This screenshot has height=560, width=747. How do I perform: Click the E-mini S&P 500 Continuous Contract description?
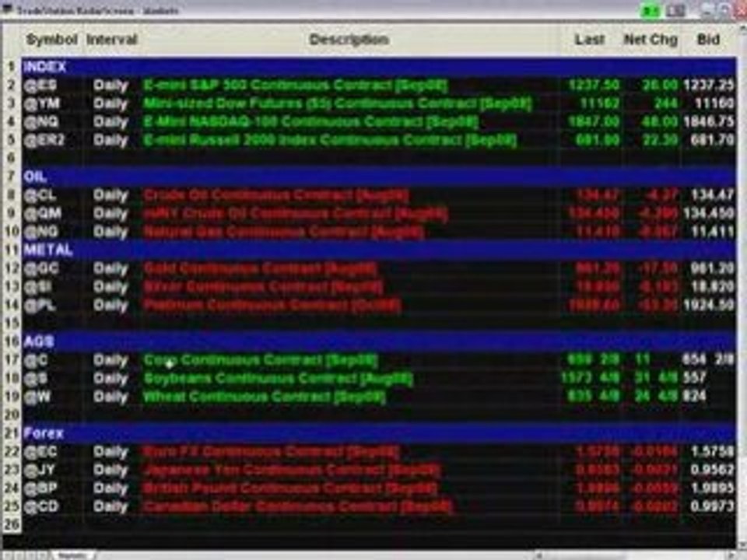[296, 86]
